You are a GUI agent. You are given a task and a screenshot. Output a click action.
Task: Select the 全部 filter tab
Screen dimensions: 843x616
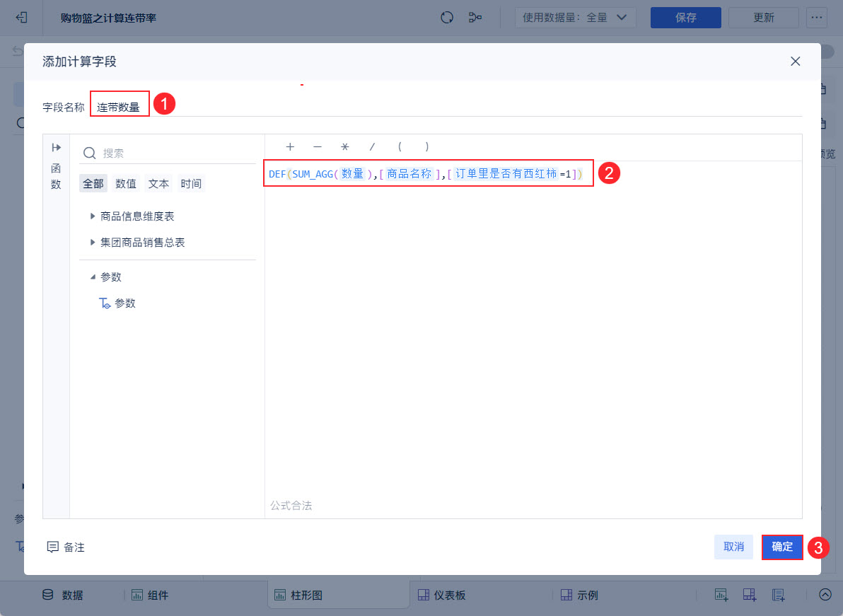tap(93, 184)
